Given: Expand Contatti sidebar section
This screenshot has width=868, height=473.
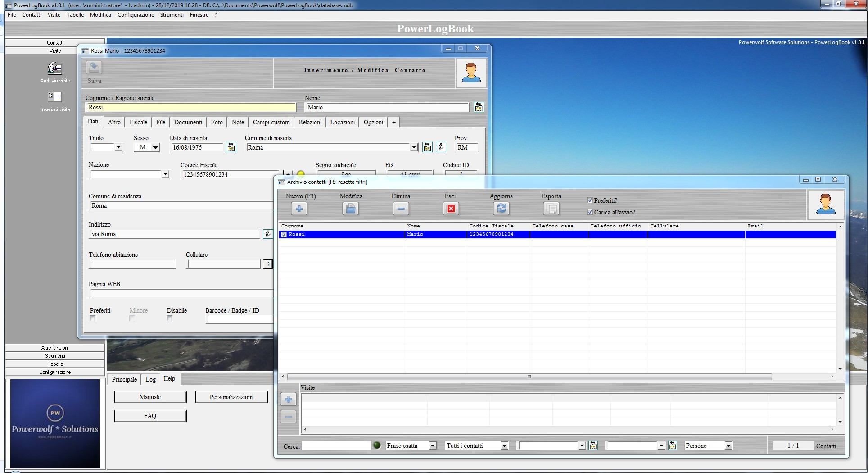Looking at the screenshot, I should tap(55, 43).
